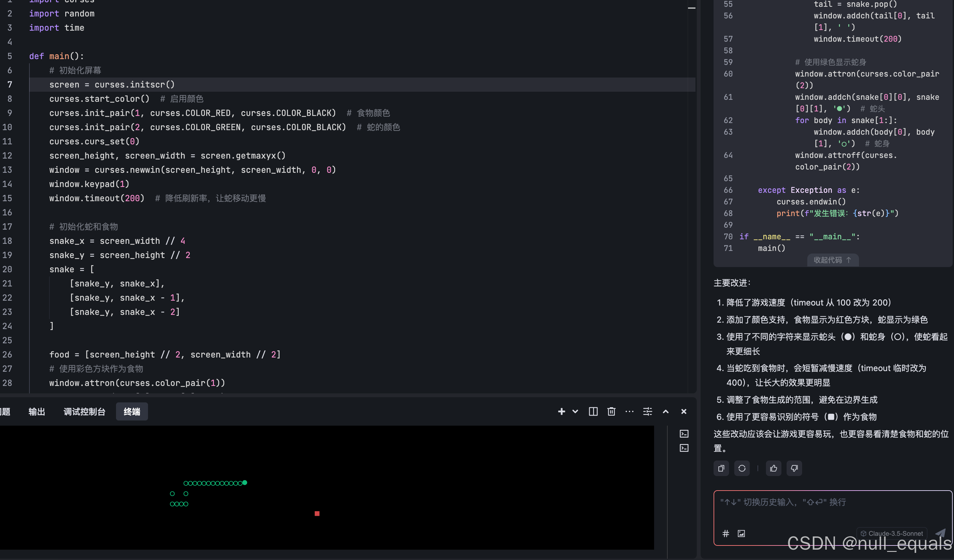This screenshot has height=560, width=954.
Task: Send the chat message with the arrow icon
Action: [940, 533]
